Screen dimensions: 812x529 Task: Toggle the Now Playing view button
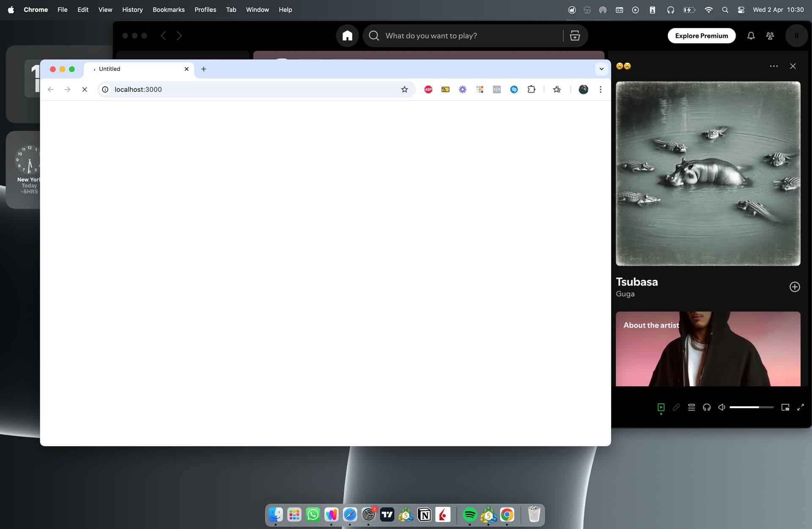[661, 407]
